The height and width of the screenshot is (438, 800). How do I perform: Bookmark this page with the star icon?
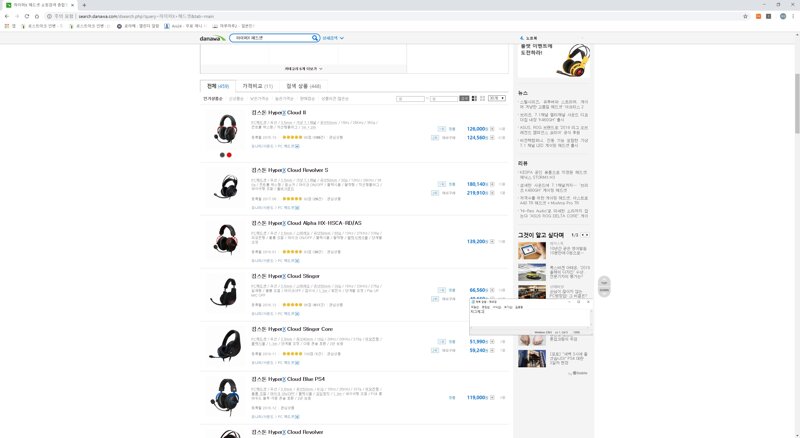click(745, 16)
